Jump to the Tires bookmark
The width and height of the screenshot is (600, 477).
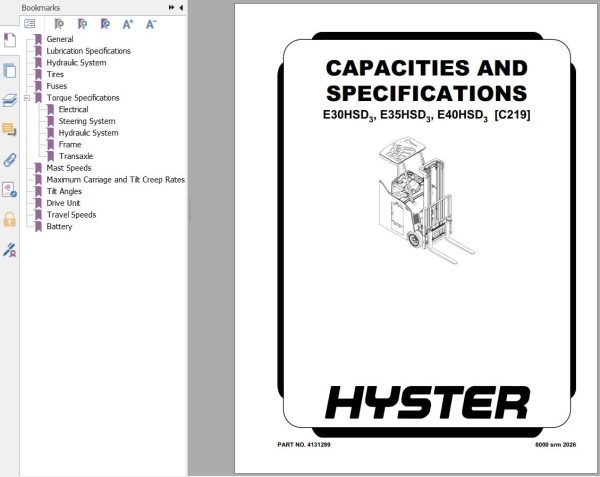(55, 74)
